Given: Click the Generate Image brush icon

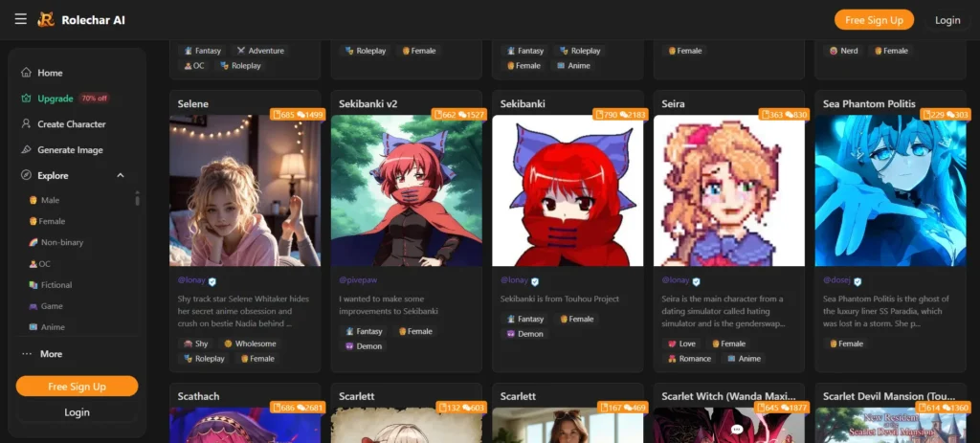Looking at the screenshot, I should [26, 150].
